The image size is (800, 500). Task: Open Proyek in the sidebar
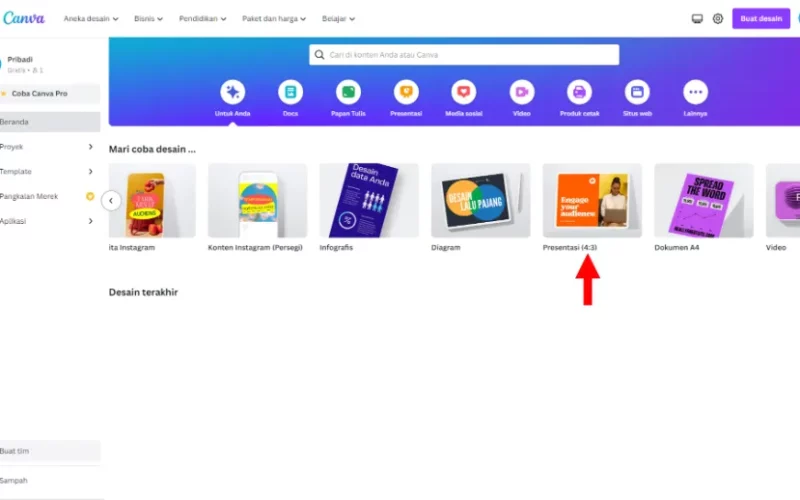(x=12, y=147)
